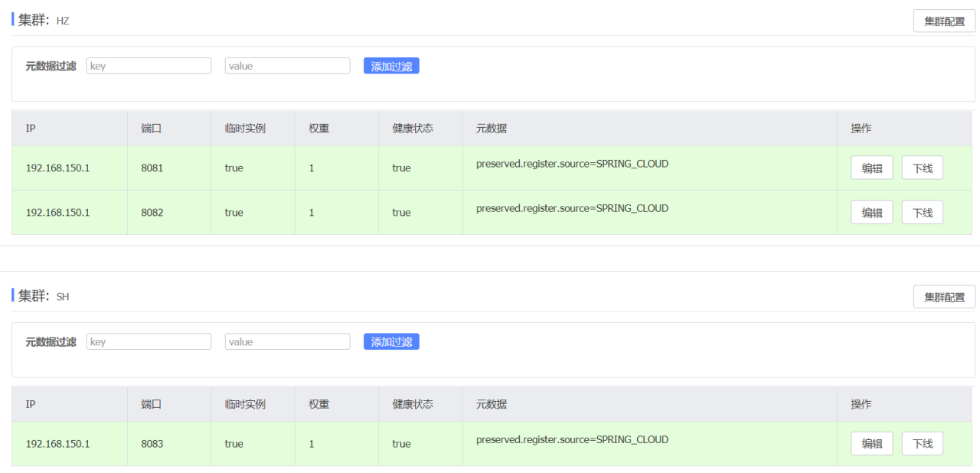Click the 健康状态 header in the HZ table

click(x=413, y=129)
